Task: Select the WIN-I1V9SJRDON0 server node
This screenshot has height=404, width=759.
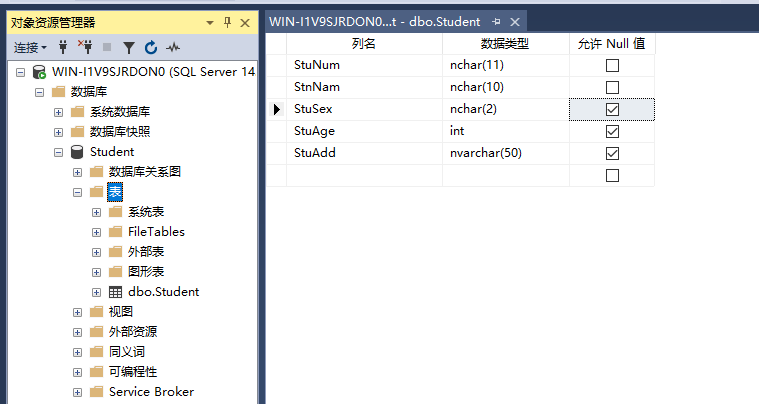Action: (153, 72)
